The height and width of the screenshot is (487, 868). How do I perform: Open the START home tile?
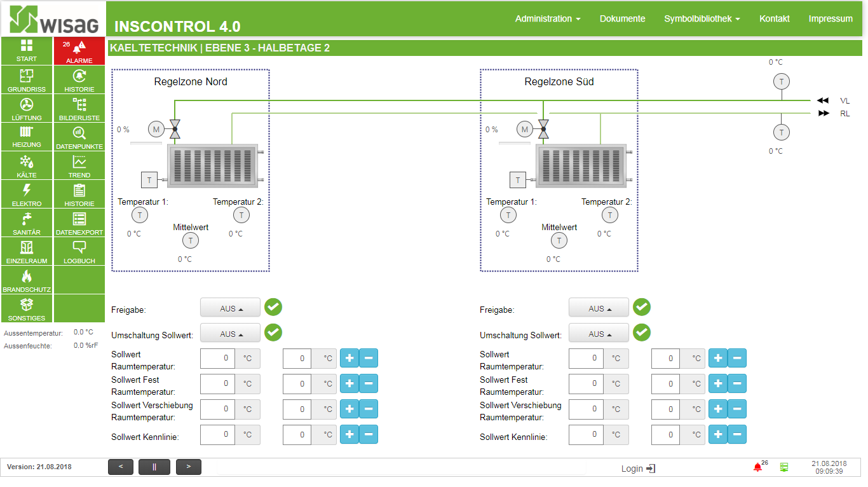click(x=27, y=50)
